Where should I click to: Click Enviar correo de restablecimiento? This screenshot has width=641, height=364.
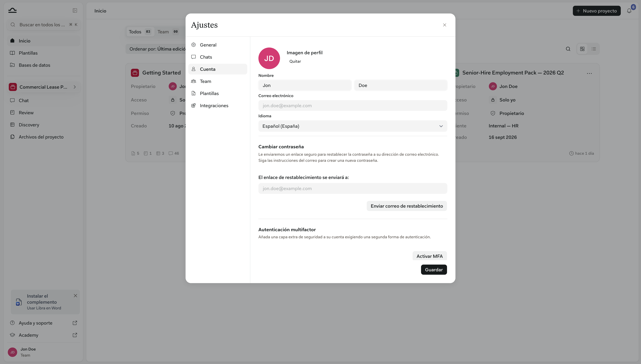pyautogui.click(x=407, y=206)
